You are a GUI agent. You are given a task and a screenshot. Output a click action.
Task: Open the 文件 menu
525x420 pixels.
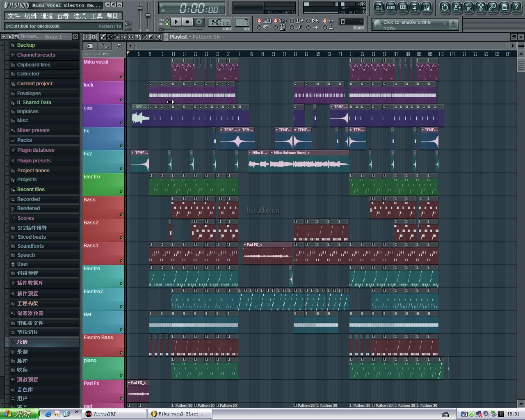(x=14, y=16)
